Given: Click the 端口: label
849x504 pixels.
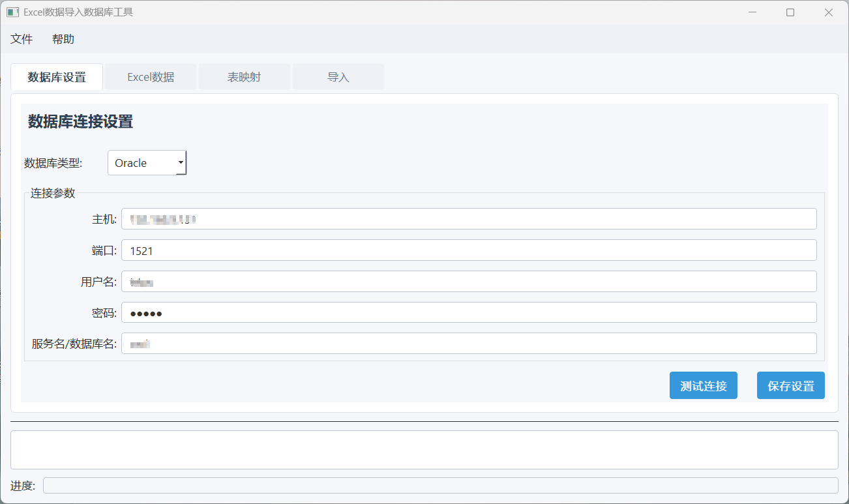Looking at the screenshot, I should click(104, 250).
